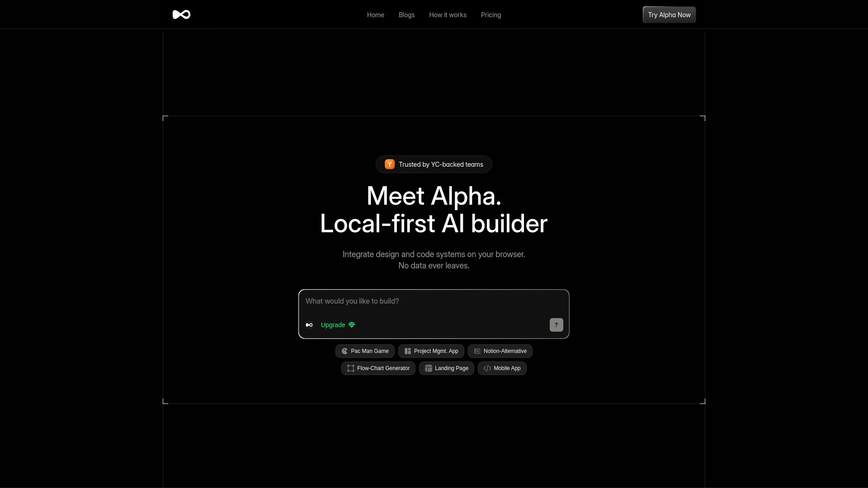Click the Notion N icon on Notion-Alternative
The height and width of the screenshot is (488, 868).
click(477, 351)
